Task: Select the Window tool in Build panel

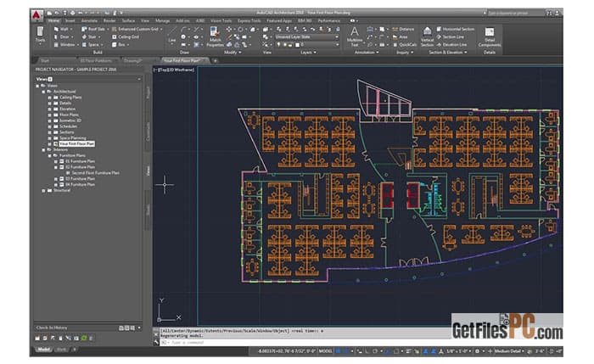Action: 65,45
